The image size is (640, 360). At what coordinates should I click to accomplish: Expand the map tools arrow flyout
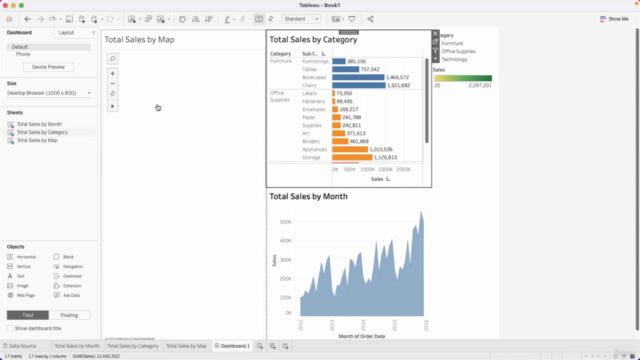[113, 107]
